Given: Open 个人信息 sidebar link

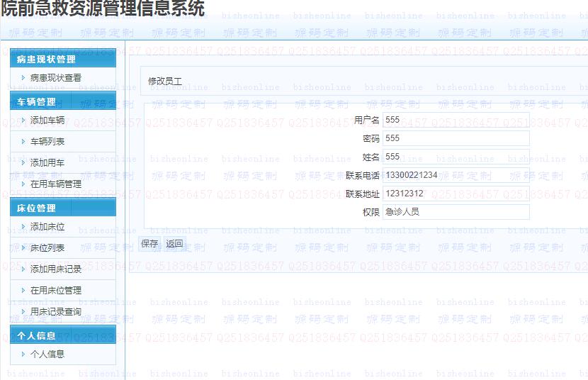Looking at the screenshot, I should tap(47, 354).
